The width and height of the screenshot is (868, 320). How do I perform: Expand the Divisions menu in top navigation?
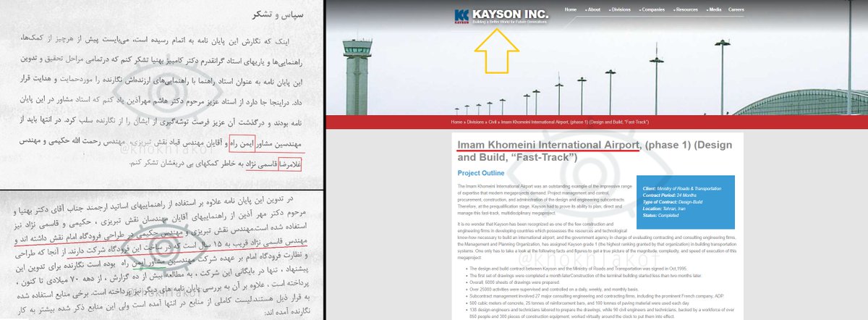click(x=620, y=10)
